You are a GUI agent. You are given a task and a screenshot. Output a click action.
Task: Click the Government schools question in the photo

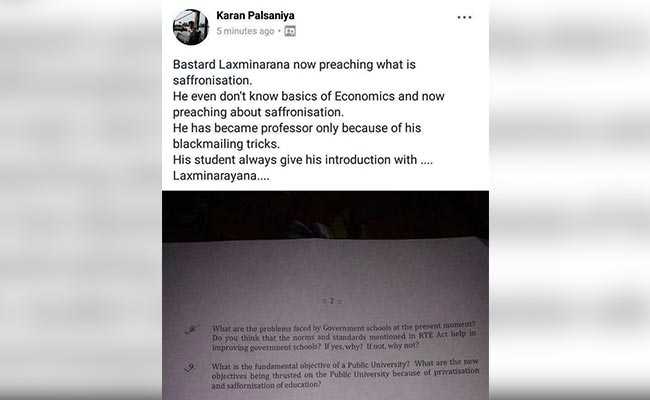[x=344, y=337]
